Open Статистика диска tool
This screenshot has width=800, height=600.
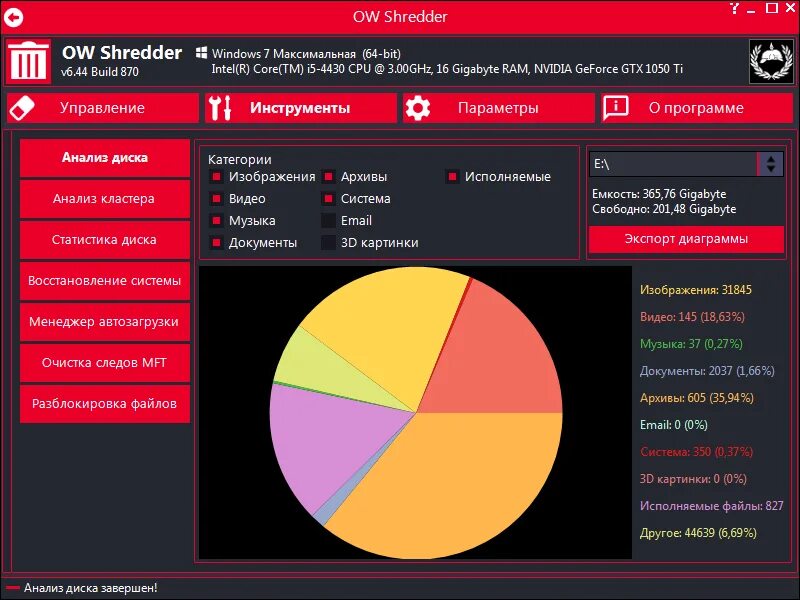(105, 240)
